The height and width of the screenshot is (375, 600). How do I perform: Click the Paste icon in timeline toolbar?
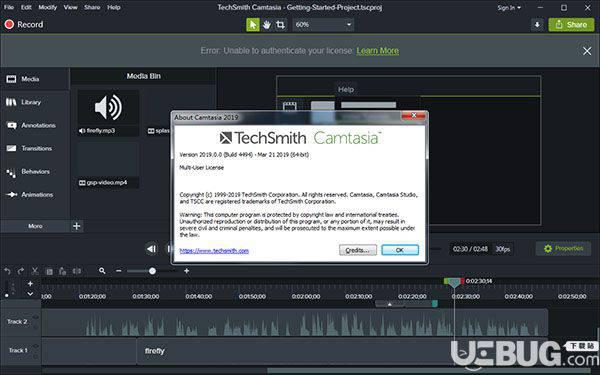[63, 271]
